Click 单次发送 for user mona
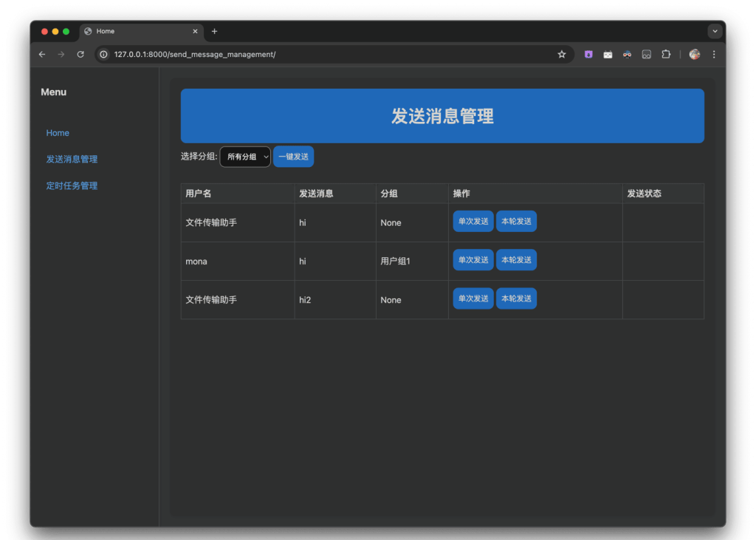The image size is (756, 540). [472, 260]
